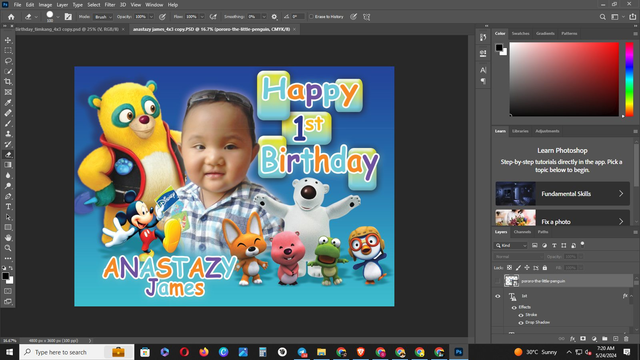Open the Filter menu
The height and width of the screenshot is (360, 640).
(110, 5)
